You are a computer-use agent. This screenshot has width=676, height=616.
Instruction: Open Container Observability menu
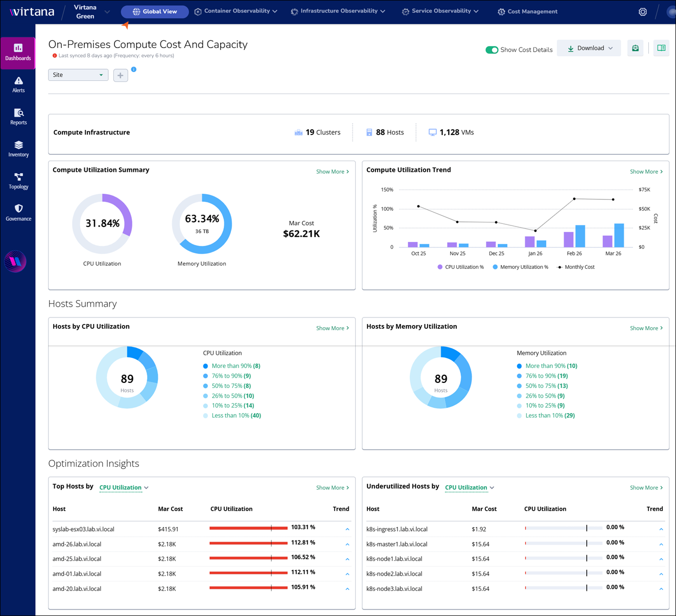(x=236, y=11)
